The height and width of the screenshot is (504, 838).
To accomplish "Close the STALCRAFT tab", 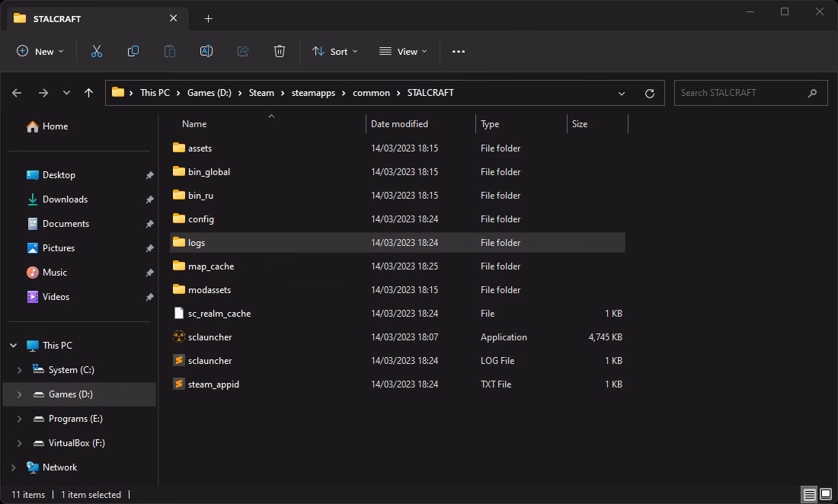I will pos(173,18).
